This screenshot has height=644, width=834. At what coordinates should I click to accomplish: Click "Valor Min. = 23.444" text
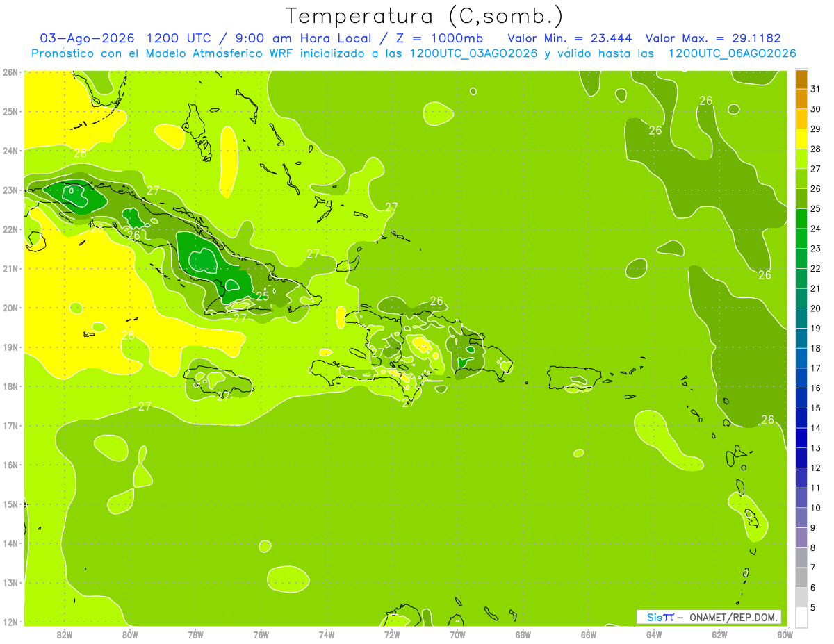(570, 38)
